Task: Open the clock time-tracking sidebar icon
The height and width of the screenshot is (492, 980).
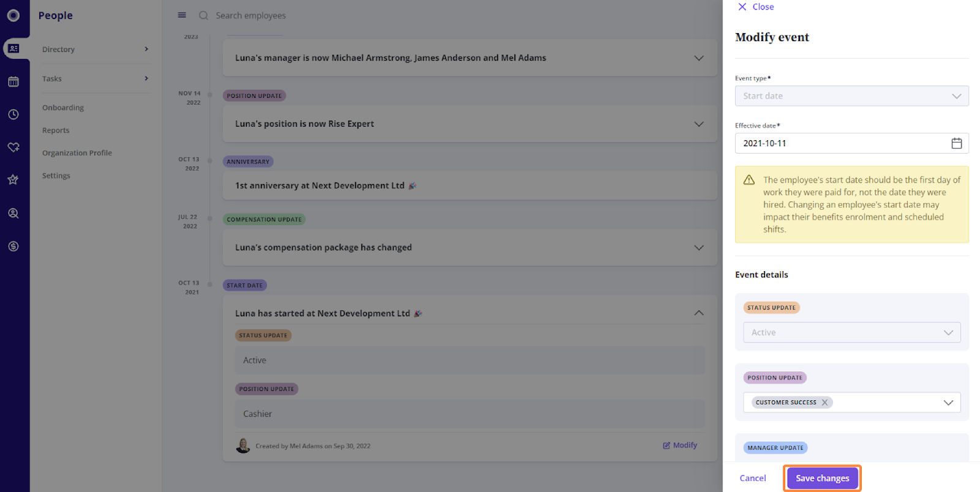Action: click(x=13, y=114)
